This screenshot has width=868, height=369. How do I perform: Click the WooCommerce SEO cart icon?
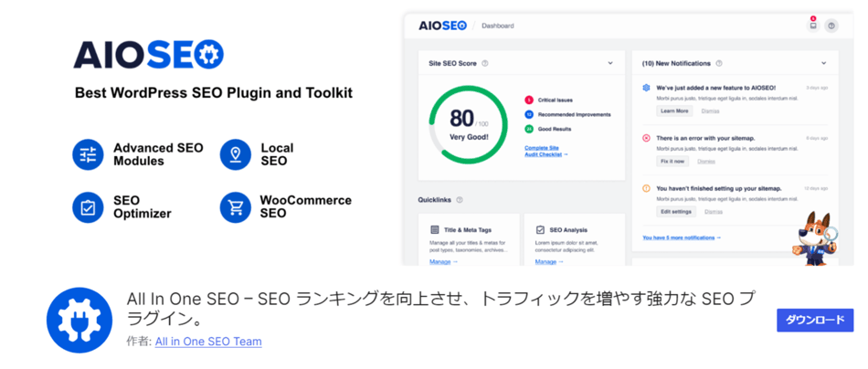(235, 207)
